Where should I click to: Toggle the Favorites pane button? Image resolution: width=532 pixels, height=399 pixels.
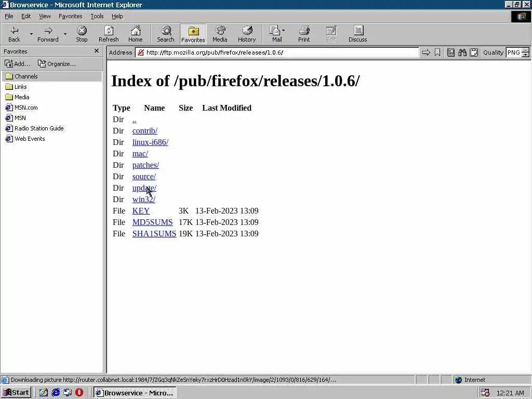pos(193,34)
